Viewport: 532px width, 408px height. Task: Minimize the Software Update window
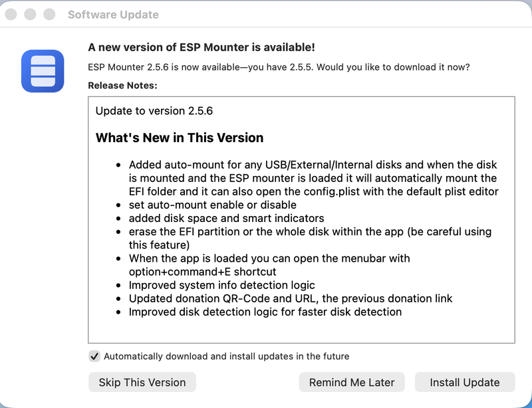[x=30, y=15]
